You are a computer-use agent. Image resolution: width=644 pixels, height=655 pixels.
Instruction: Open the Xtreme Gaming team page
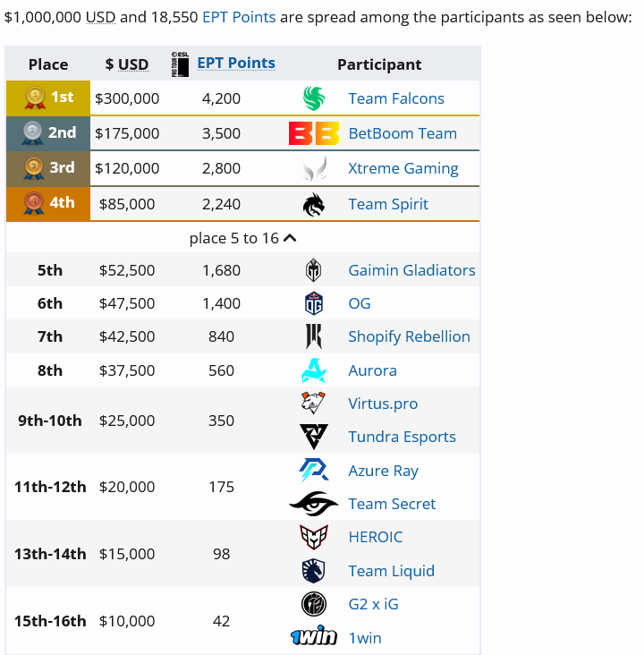pos(402,168)
